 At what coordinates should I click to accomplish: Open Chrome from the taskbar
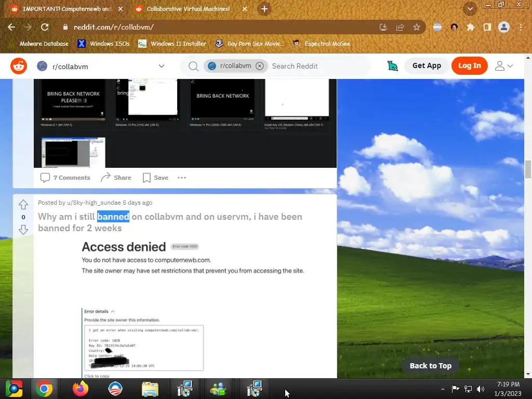(x=44, y=389)
